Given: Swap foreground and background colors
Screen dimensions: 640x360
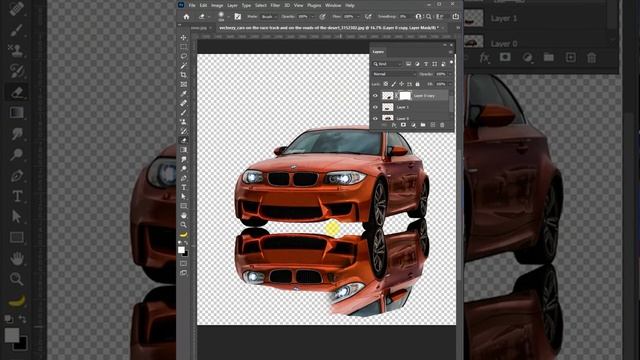Looking at the screenshot, I should tap(186, 243).
